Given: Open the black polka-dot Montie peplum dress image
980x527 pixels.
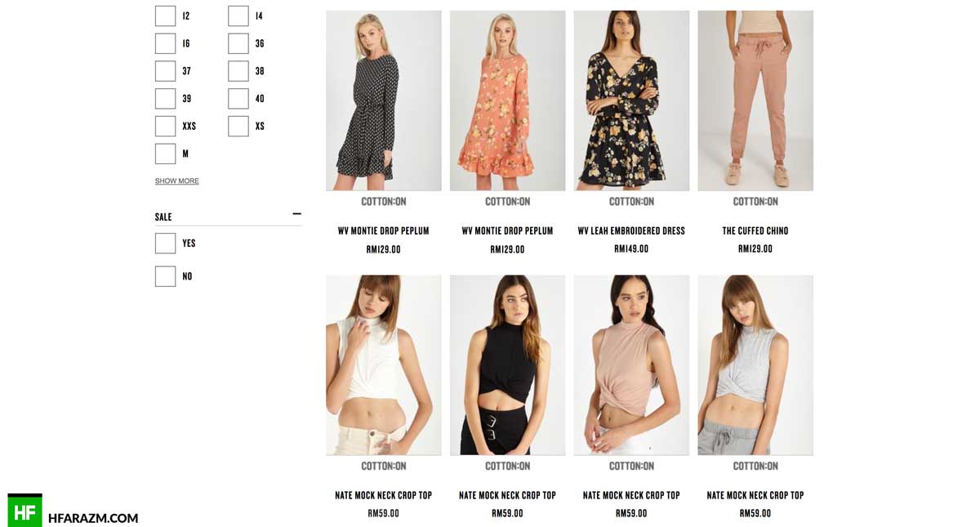Looking at the screenshot, I should pos(384,100).
